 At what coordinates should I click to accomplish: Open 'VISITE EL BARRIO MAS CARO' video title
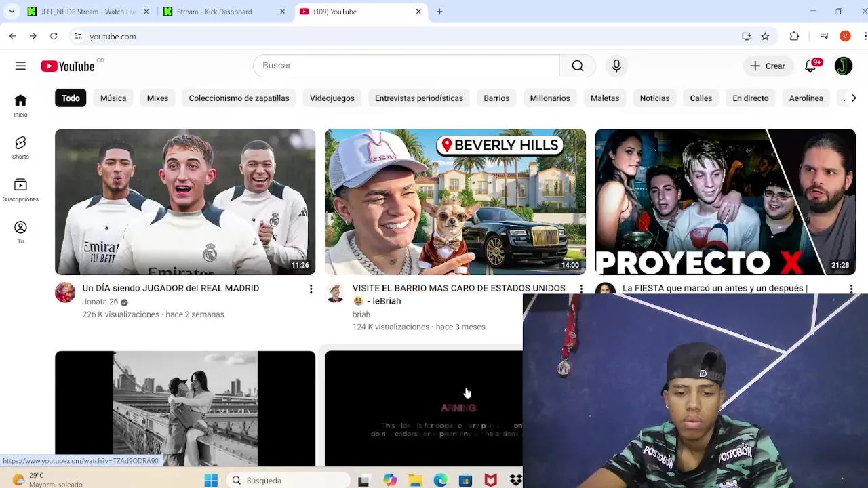(x=459, y=294)
